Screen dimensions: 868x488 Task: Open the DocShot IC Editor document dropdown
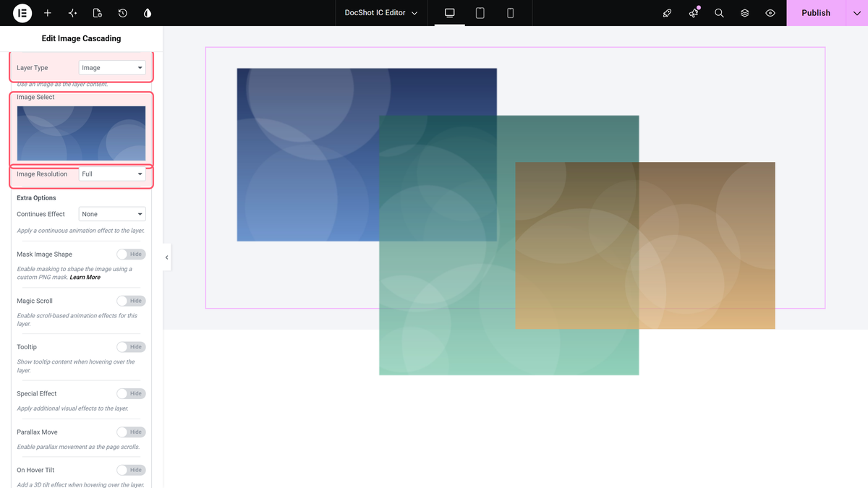(381, 13)
